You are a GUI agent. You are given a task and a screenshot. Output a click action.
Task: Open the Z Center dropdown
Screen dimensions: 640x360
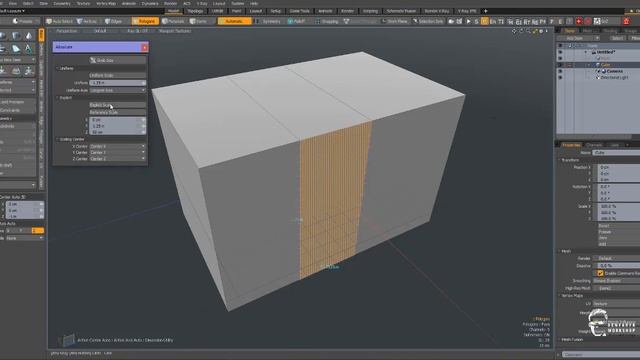118,158
